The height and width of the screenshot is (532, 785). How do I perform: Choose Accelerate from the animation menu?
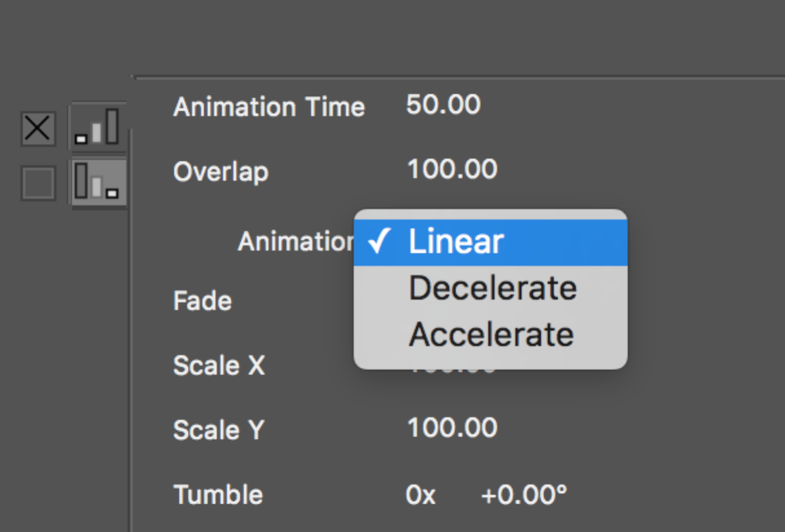[x=491, y=334]
